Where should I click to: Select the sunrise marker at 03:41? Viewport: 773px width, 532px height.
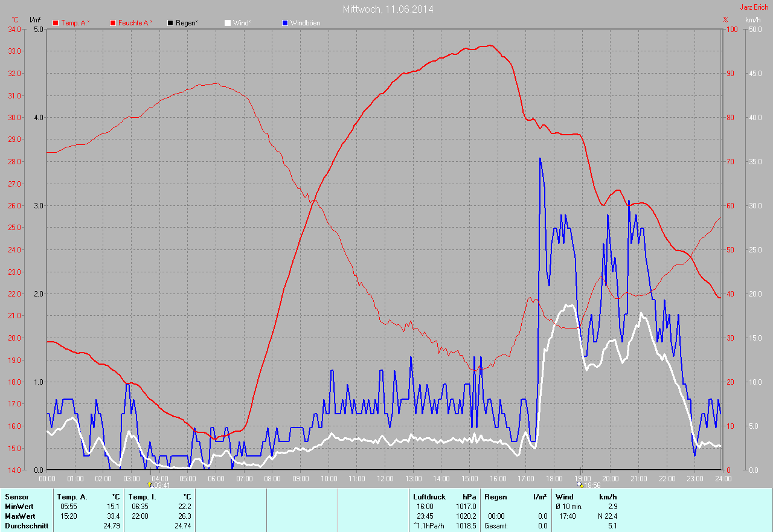tap(150, 484)
